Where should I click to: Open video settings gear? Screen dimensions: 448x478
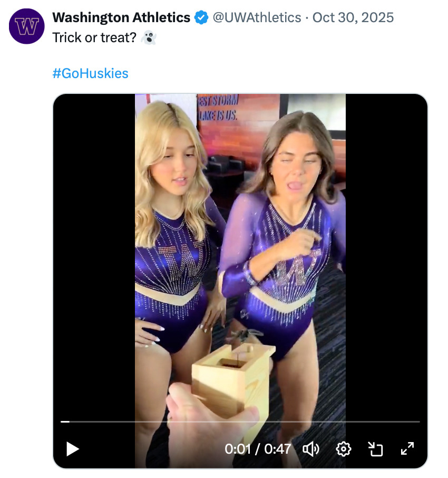pos(344,449)
